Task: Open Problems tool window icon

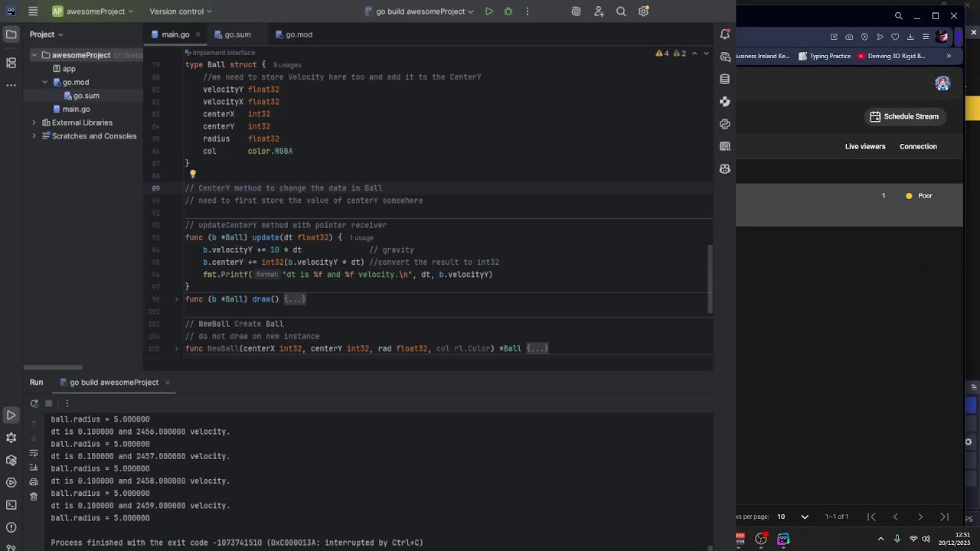Action: point(11,527)
